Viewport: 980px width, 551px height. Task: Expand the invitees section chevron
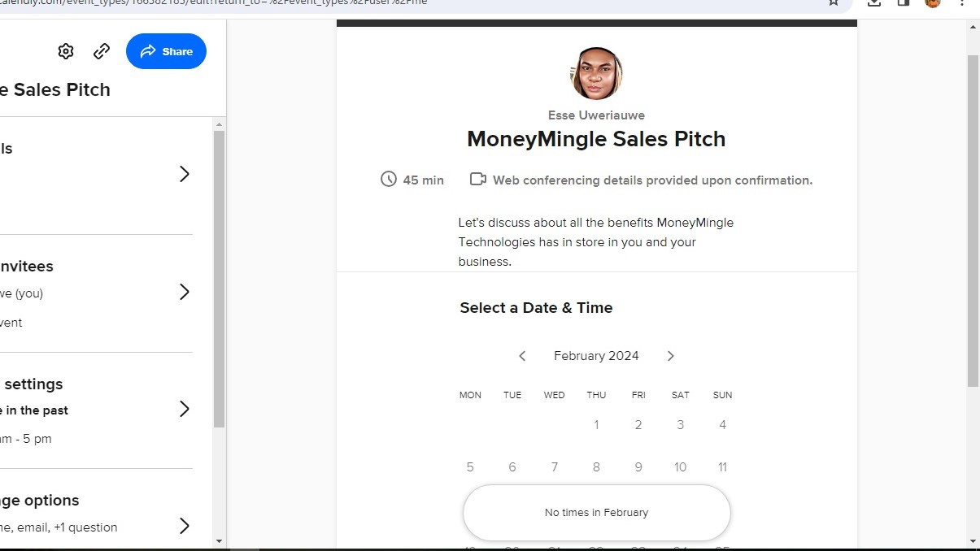185,292
